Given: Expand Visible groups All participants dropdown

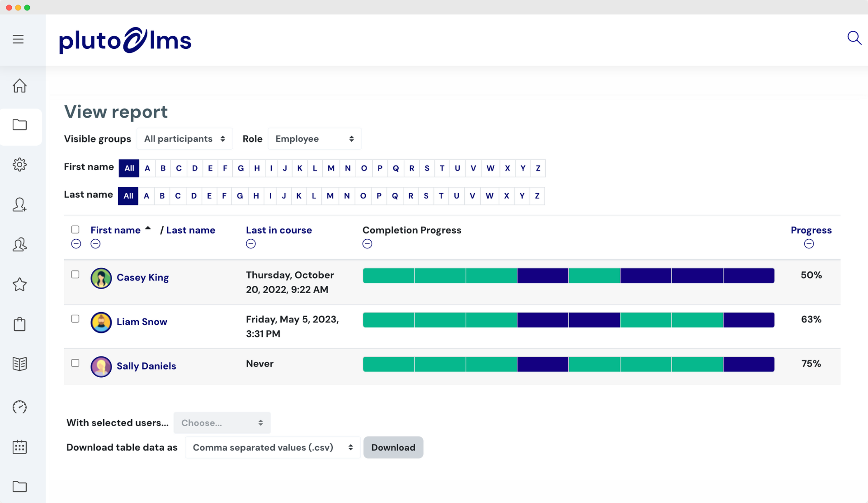Looking at the screenshot, I should (183, 138).
